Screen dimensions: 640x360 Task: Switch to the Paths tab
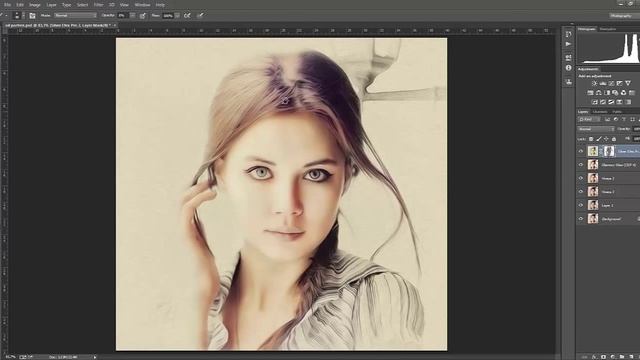(617, 111)
